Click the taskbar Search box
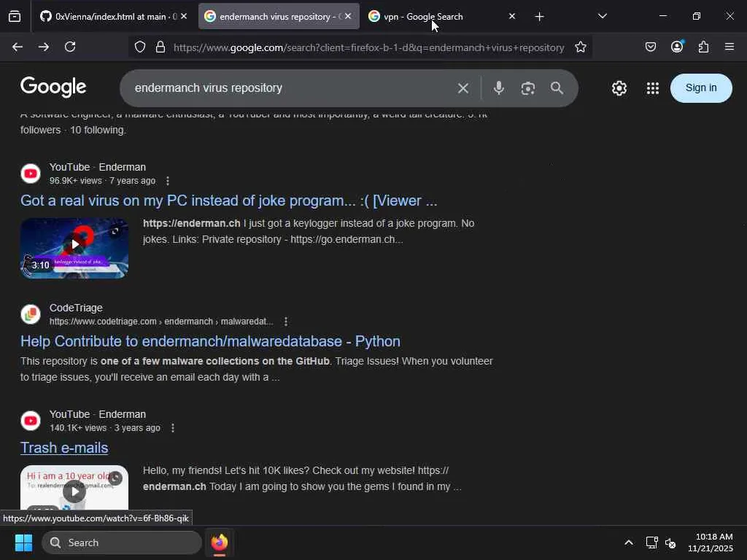Viewport: 747px width, 560px height. (x=122, y=542)
